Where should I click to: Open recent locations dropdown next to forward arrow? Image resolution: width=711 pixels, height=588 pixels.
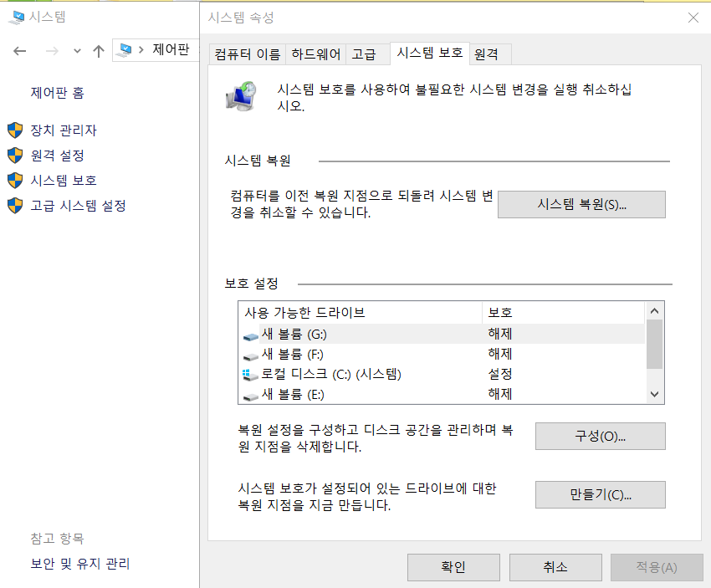click(x=76, y=51)
